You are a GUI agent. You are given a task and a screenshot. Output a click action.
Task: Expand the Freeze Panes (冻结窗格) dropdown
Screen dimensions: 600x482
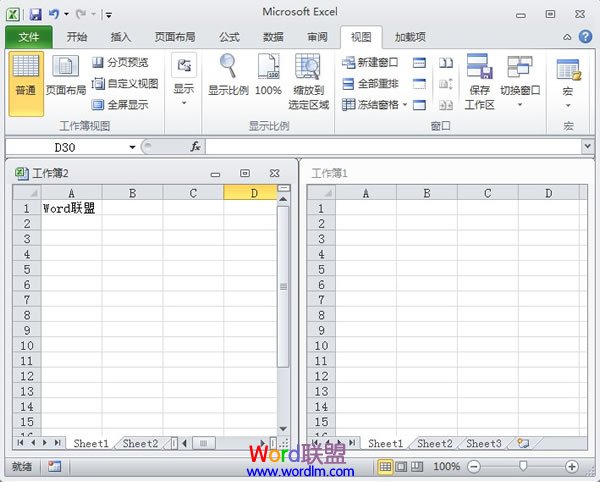coord(405,104)
